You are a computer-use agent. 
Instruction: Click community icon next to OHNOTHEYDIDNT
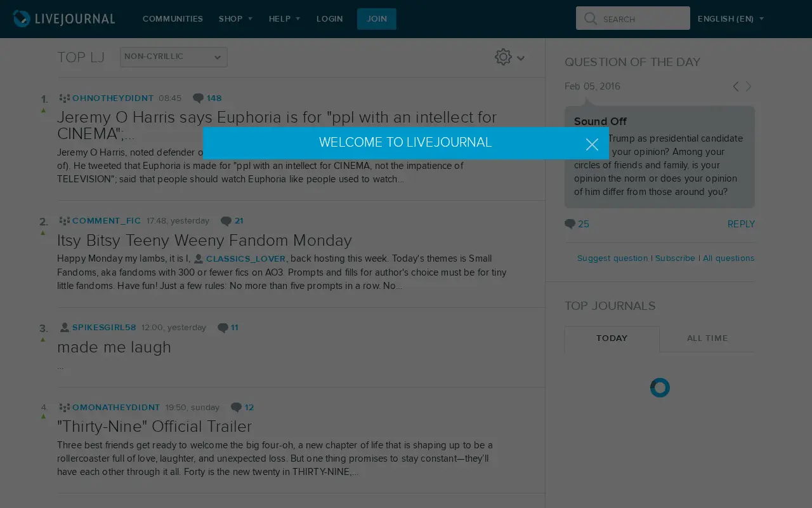(64, 98)
